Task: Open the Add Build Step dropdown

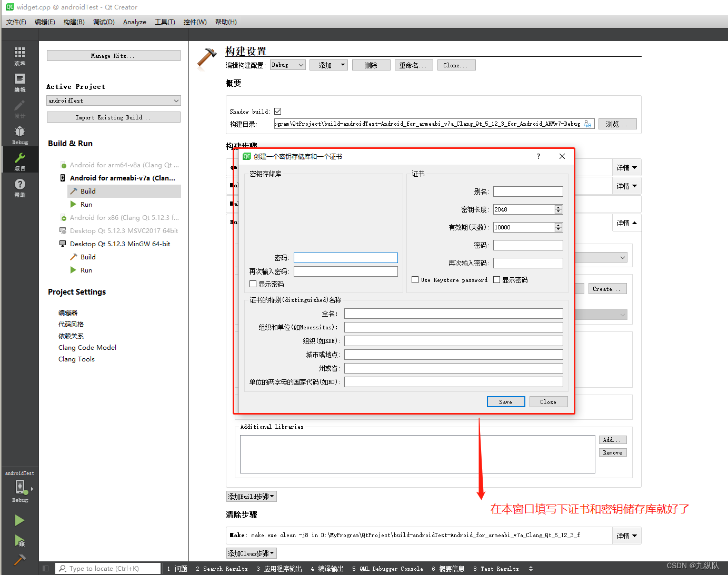Action: click(251, 497)
